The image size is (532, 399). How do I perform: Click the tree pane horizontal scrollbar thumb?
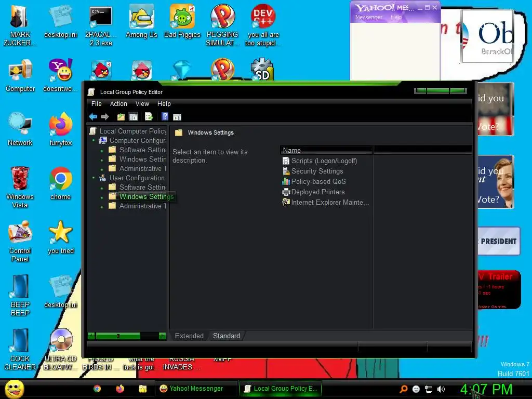click(x=118, y=336)
